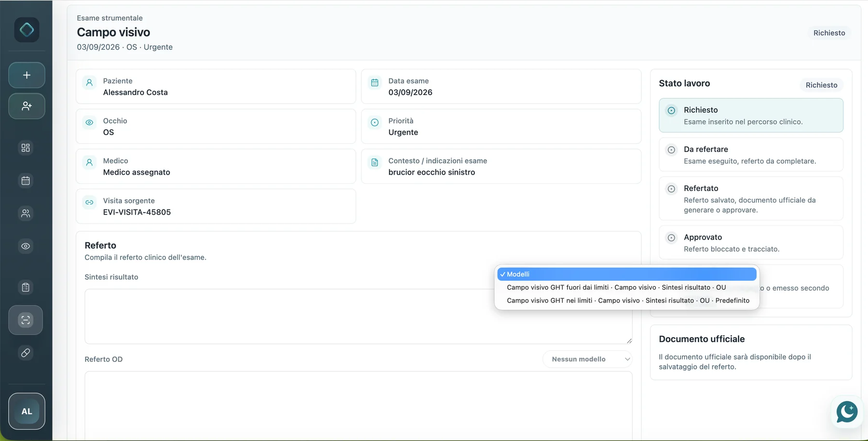Open the dashboard grid icon
Viewport: 868px width, 441px height.
click(26, 148)
